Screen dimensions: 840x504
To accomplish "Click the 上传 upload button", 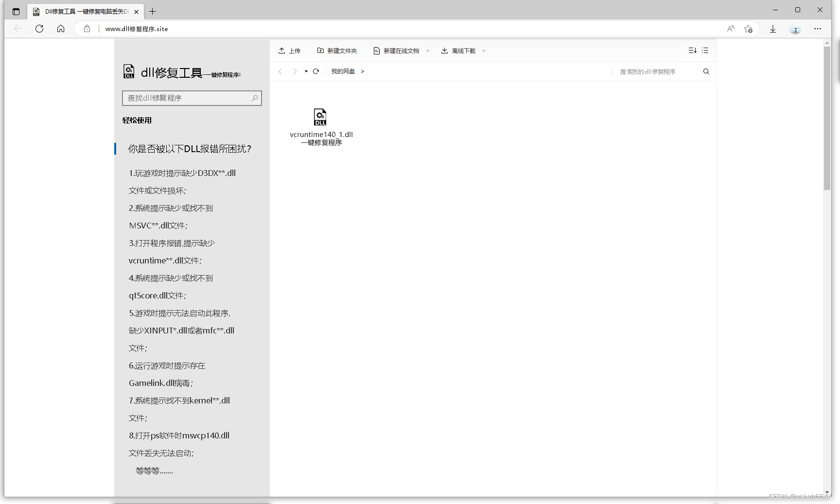I will (289, 51).
